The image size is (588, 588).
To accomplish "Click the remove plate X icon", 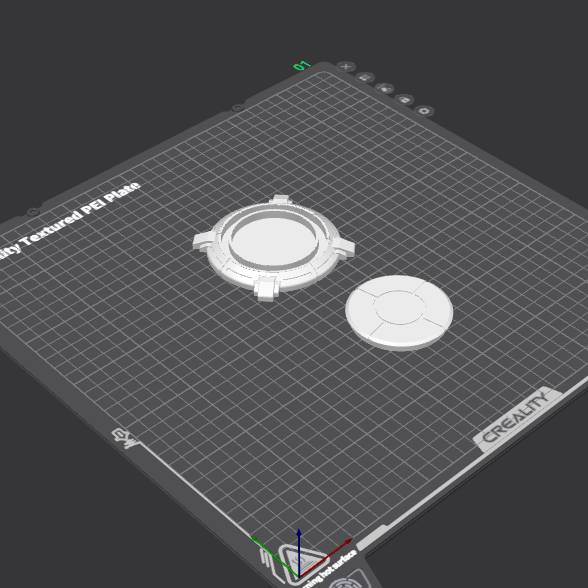I will (346, 67).
